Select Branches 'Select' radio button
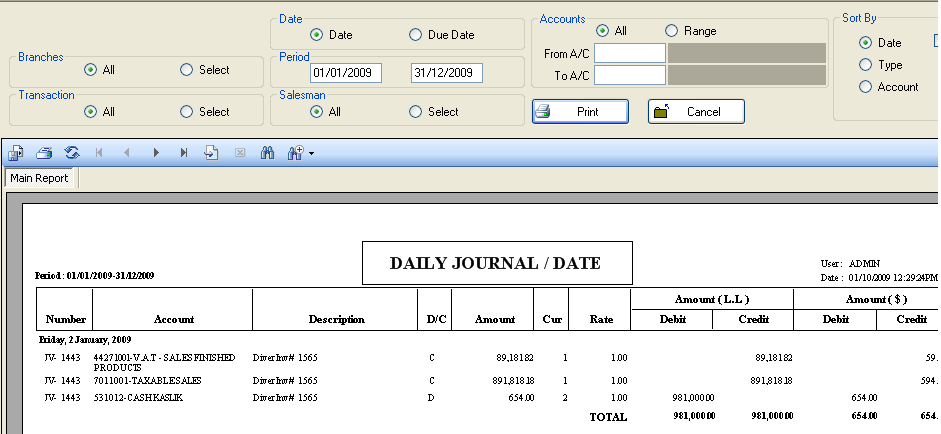Screen dimensions: 941x434 pos(186,70)
